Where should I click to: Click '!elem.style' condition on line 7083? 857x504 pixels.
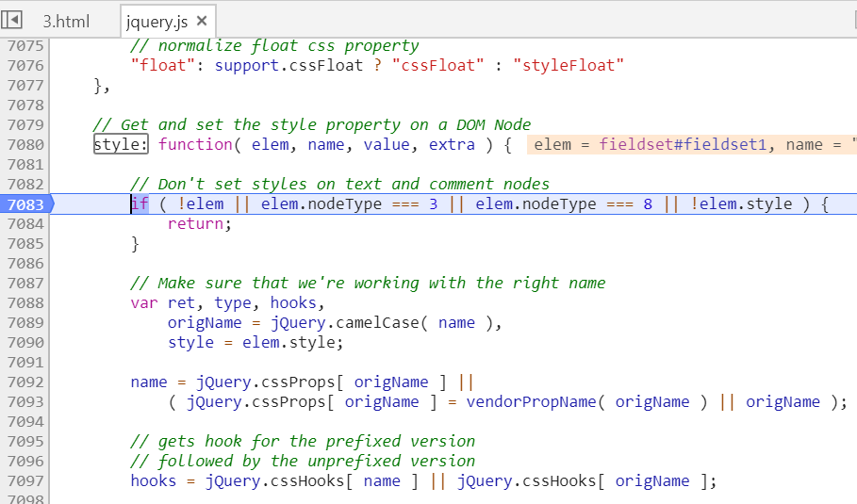coord(741,204)
